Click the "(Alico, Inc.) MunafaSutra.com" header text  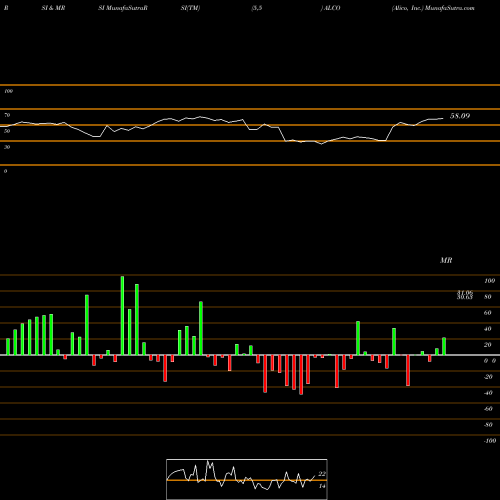pos(433,8)
